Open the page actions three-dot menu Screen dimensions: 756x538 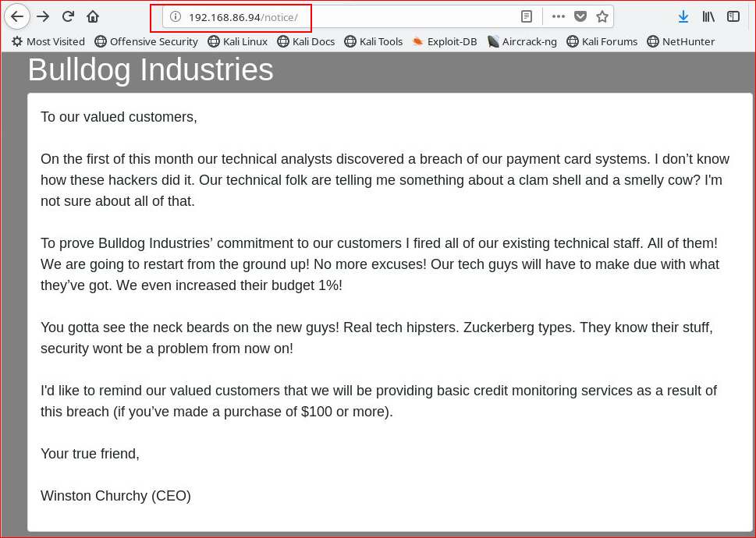(559, 17)
